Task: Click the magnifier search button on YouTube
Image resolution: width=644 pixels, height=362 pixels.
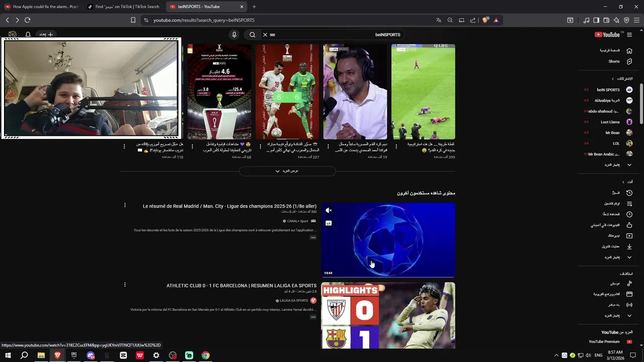Action: 253,35
